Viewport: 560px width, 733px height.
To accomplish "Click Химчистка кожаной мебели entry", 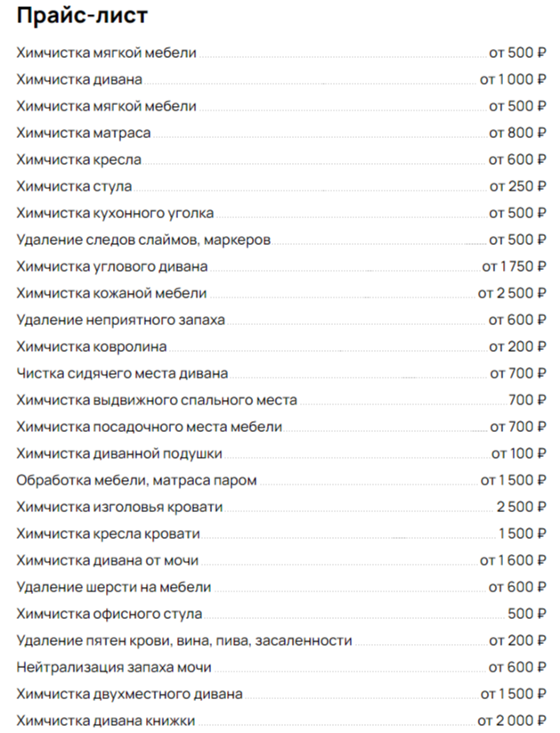I will tap(111, 293).
